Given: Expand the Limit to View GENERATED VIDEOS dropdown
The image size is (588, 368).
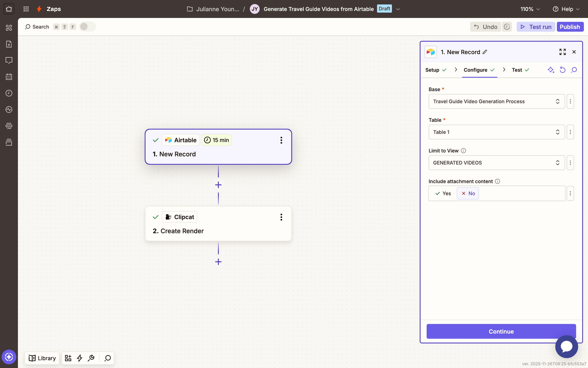Looking at the screenshot, I should coord(496,163).
